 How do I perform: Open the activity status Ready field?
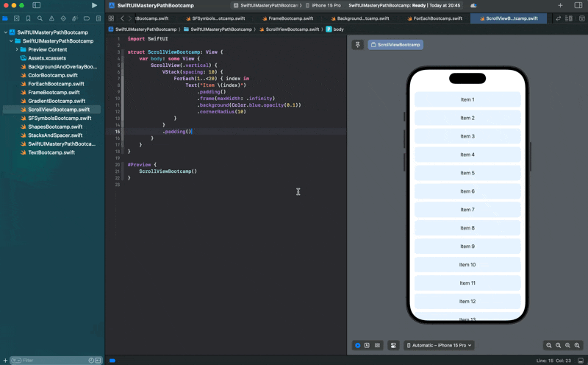click(x=404, y=5)
